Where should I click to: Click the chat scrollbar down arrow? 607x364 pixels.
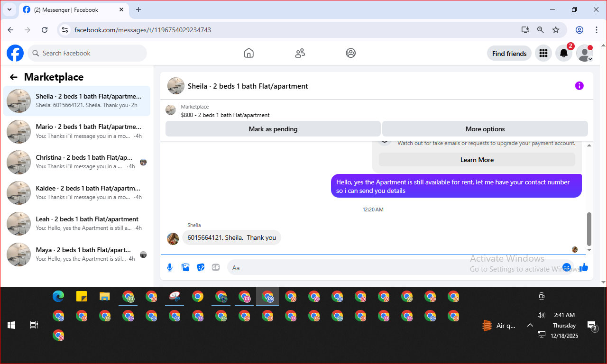(x=589, y=250)
